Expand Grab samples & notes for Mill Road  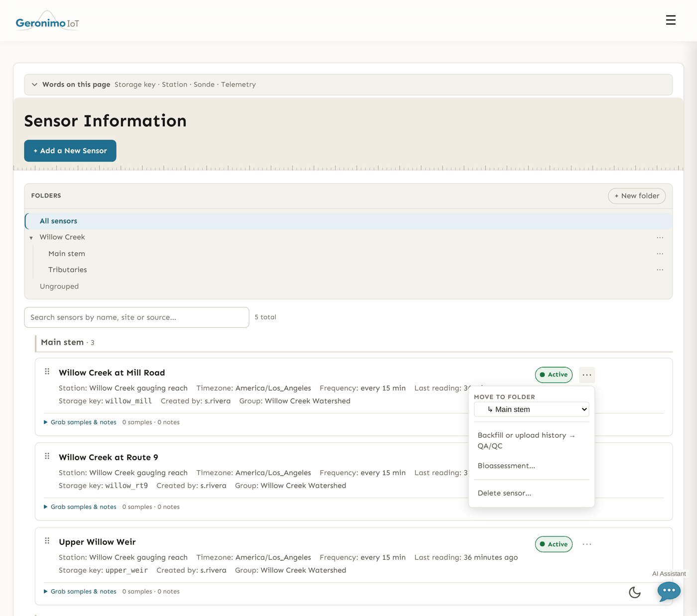[x=80, y=422]
